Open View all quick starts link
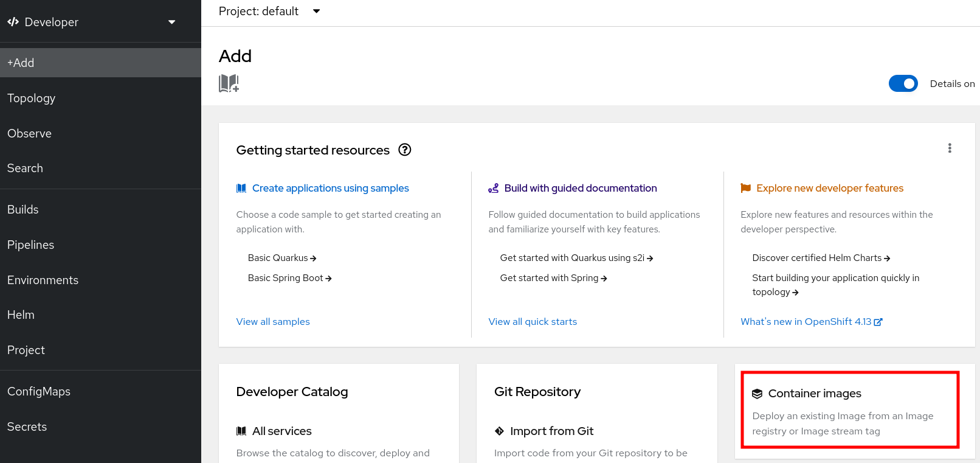Screen dimensions: 980x463 click(533, 321)
